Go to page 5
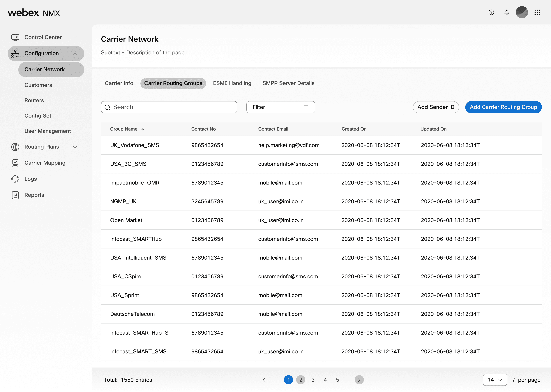The width and height of the screenshot is (551, 392). (x=338, y=380)
